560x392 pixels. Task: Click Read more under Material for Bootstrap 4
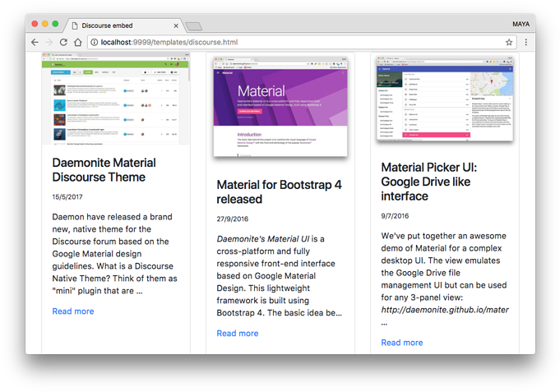click(x=238, y=334)
